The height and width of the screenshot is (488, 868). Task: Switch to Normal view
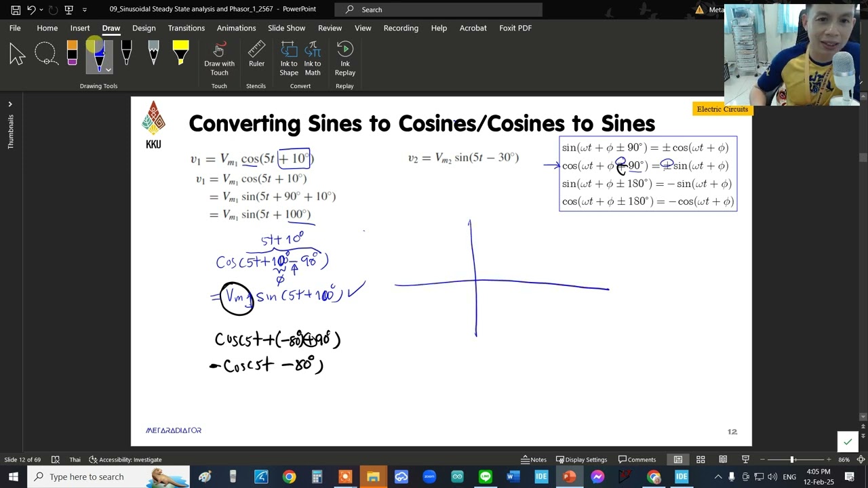(678, 460)
